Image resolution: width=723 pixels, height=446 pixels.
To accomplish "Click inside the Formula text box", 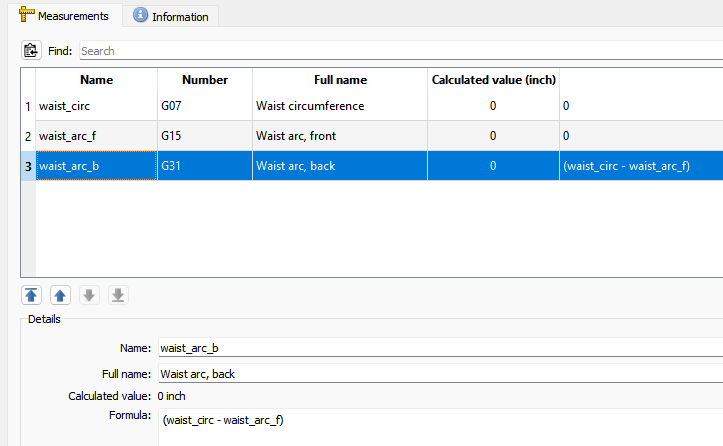I will [x=440, y=427].
